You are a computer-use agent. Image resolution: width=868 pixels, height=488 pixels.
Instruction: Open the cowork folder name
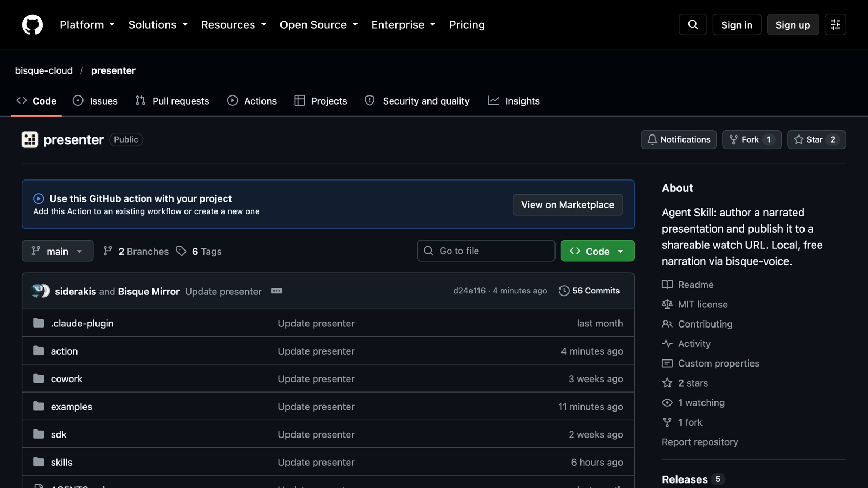click(x=67, y=379)
